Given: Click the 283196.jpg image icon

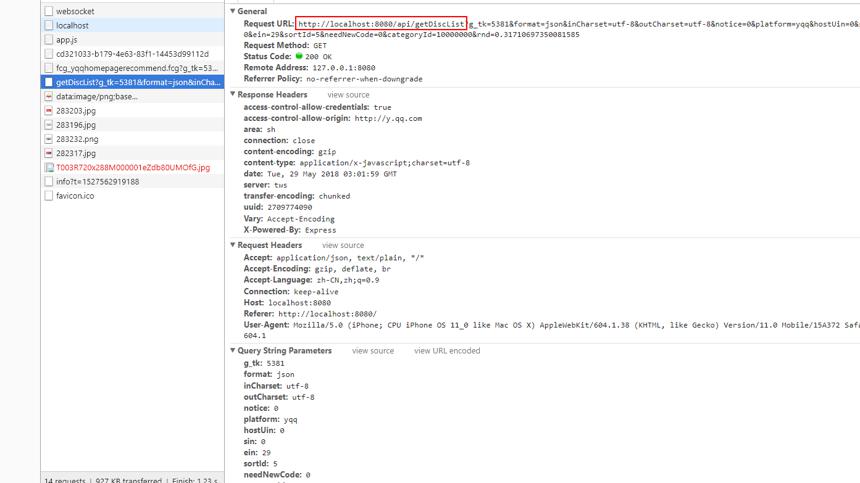Looking at the screenshot, I should click(49, 125).
